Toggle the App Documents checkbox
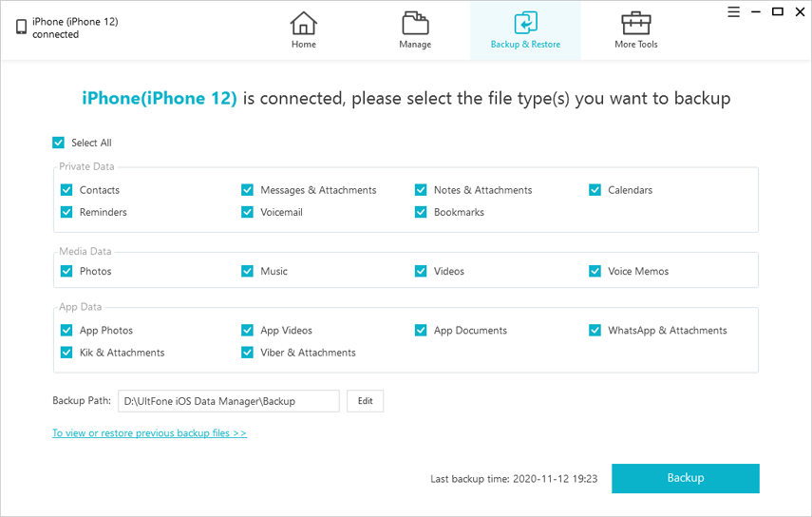812x517 pixels. [x=421, y=331]
